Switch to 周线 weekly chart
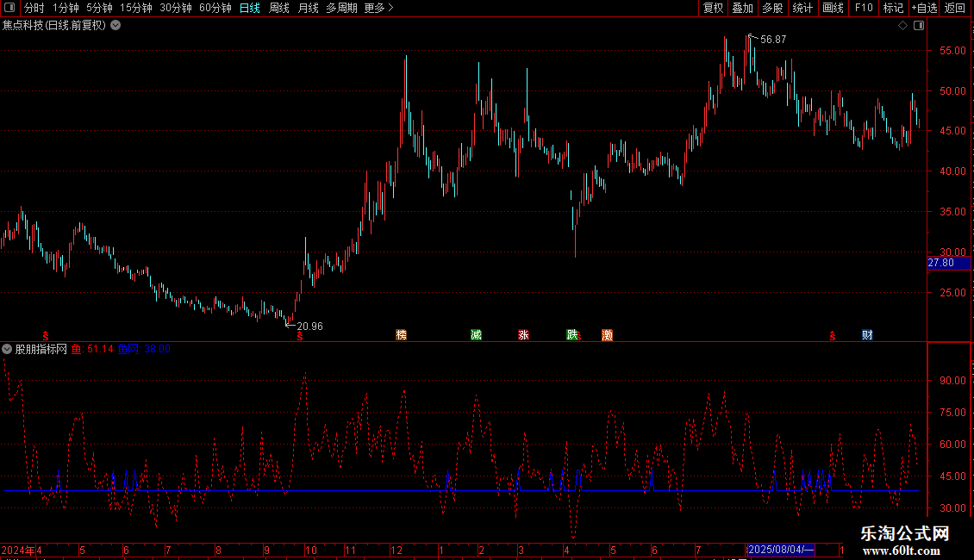This screenshot has height=560, width=974. 279,8
